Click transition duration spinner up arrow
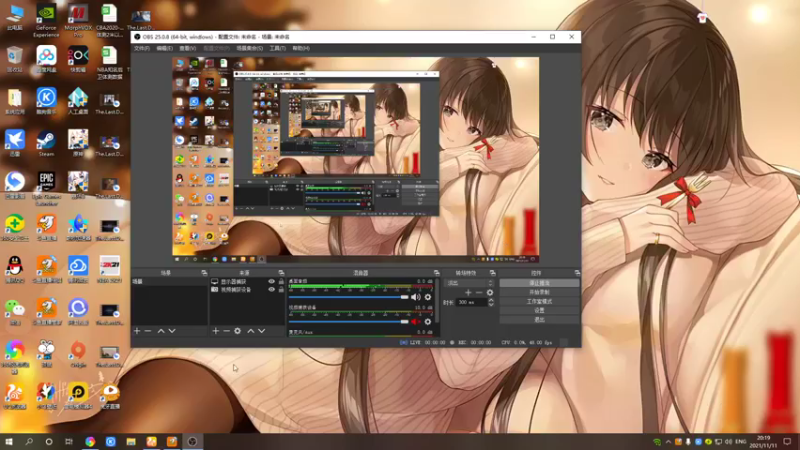 coord(491,300)
